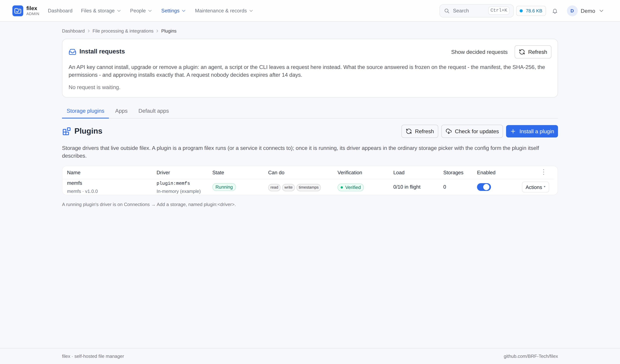This screenshot has width=620, height=364.
Task: Click the Verified badge
Action: click(x=350, y=187)
